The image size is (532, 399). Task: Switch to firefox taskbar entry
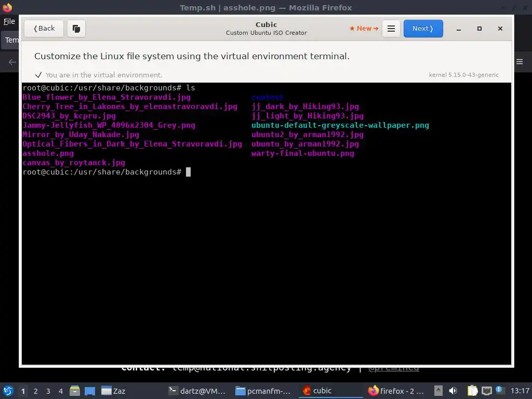click(396, 391)
